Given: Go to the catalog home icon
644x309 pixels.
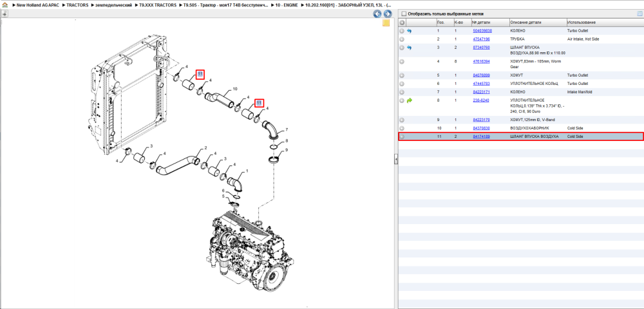Looking at the screenshot, I should point(5,5).
